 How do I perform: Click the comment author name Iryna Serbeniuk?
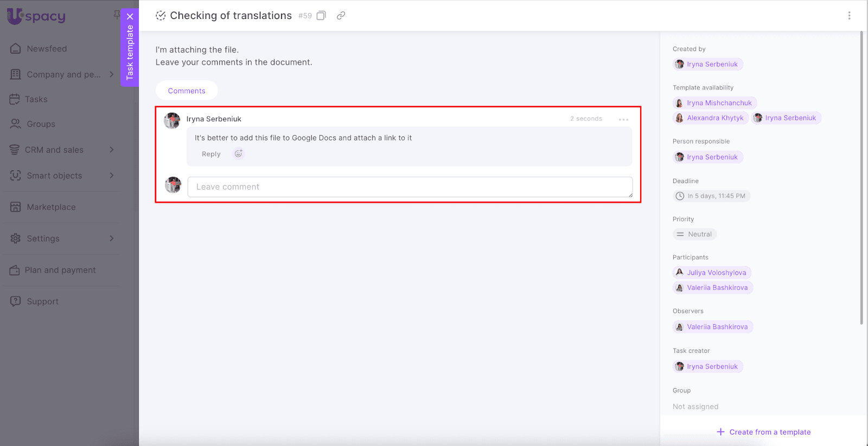[214, 119]
